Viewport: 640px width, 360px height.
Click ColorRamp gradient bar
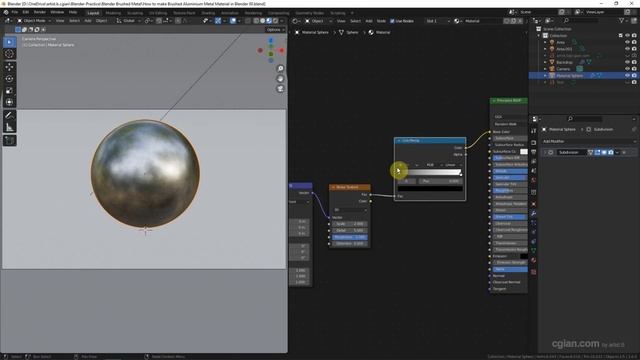pyautogui.click(x=430, y=173)
